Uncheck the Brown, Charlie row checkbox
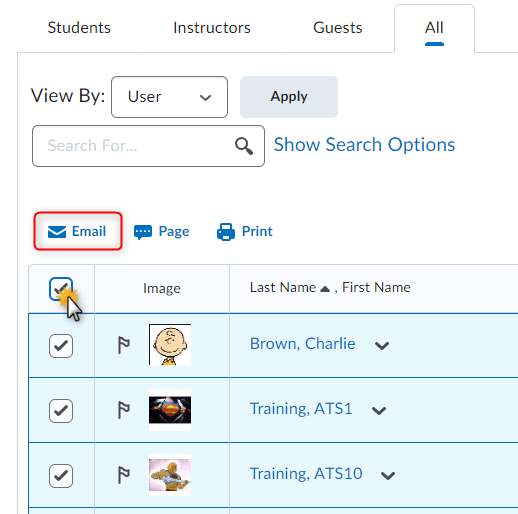 61,346
